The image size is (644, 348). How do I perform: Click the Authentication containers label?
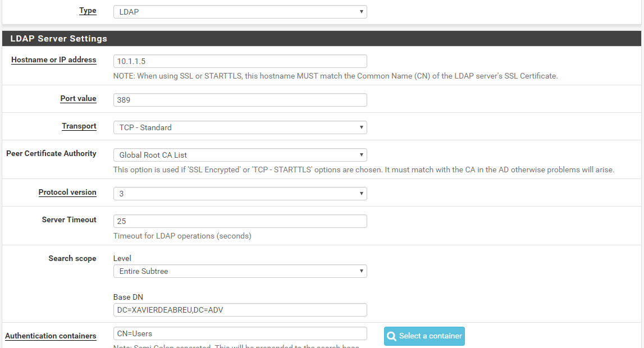click(x=51, y=336)
